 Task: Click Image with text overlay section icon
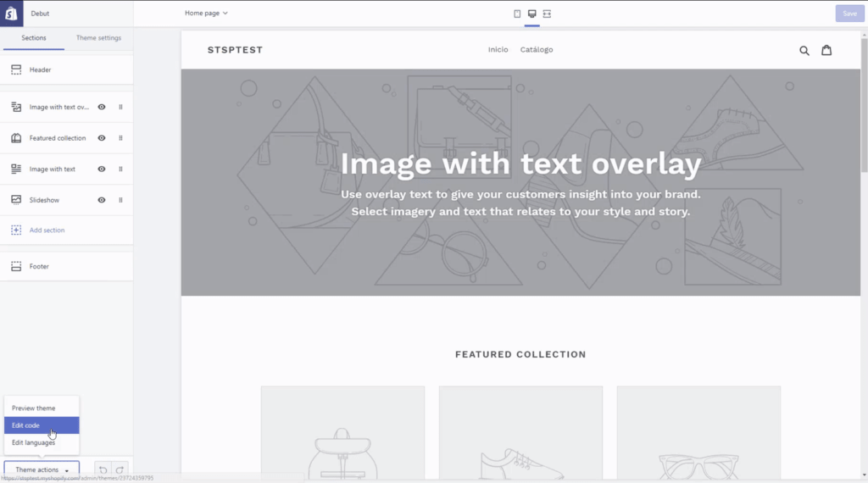[16, 107]
